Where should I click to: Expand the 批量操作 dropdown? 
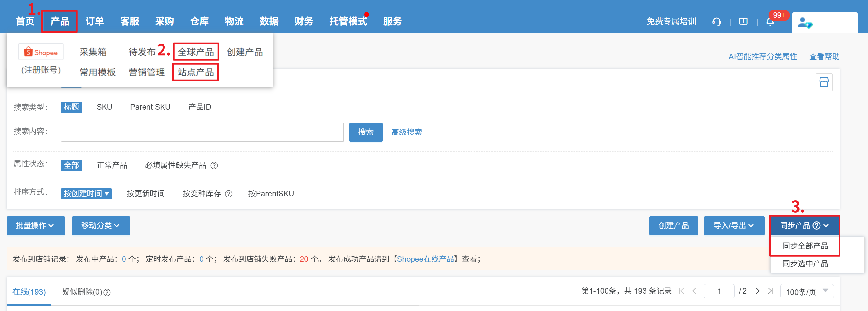[x=35, y=225]
